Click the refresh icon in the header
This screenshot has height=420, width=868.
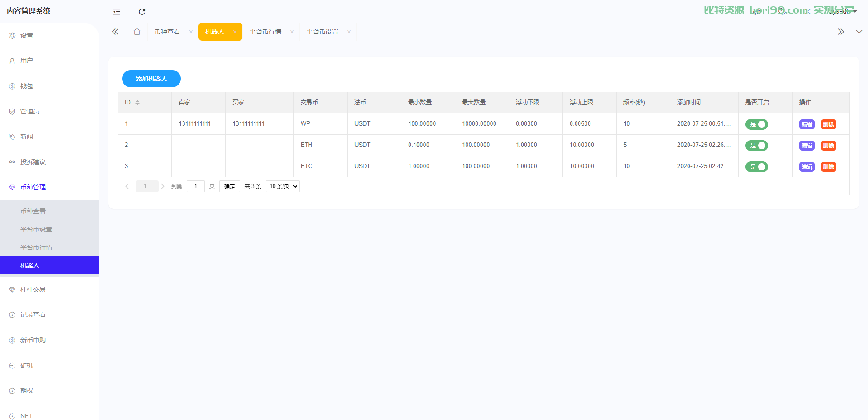click(x=142, y=12)
